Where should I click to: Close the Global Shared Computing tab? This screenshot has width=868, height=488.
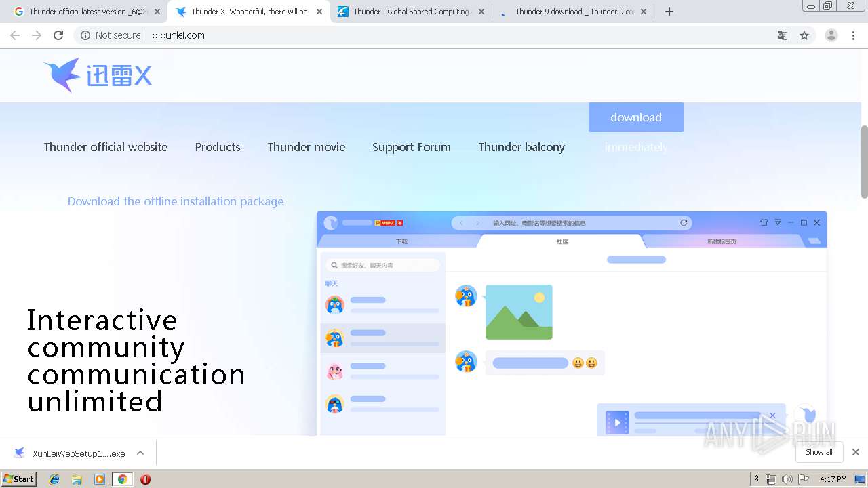click(x=481, y=12)
